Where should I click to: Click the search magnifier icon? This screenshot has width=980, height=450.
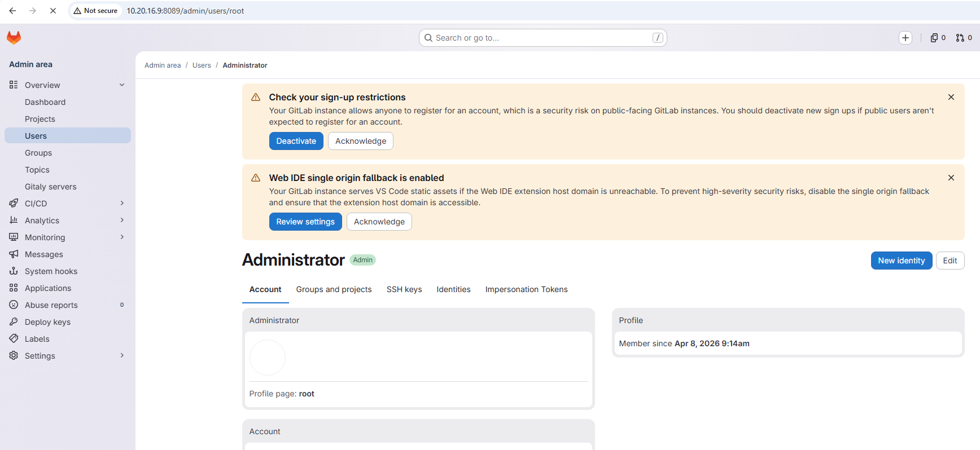coord(428,38)
